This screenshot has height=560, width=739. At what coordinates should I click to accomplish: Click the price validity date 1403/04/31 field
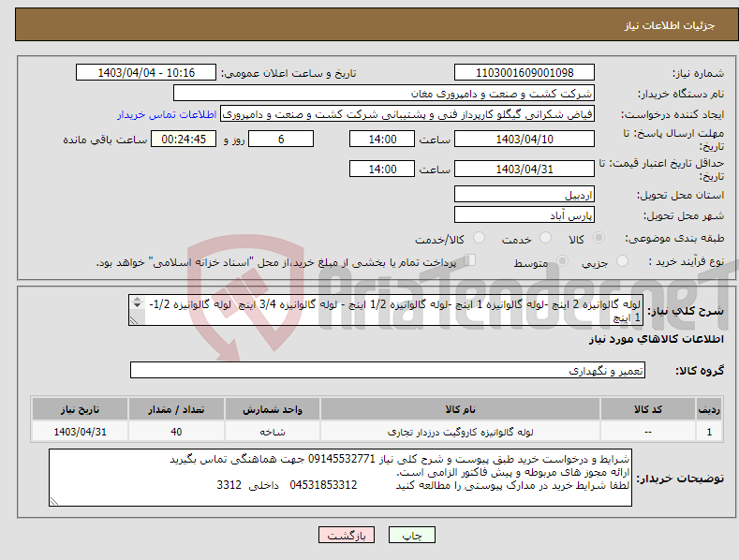click(x=525, y=169)
